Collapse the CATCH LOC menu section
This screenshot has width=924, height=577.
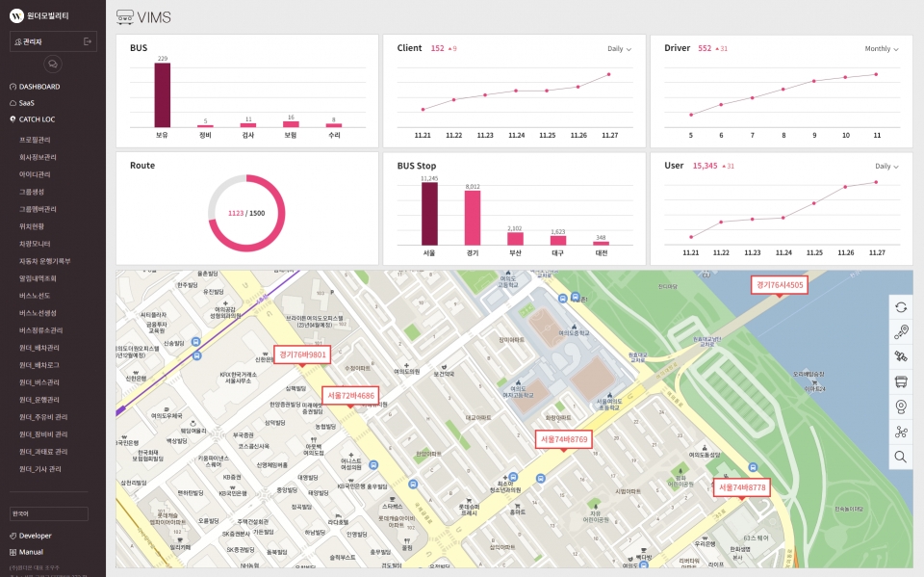[37, 118]
